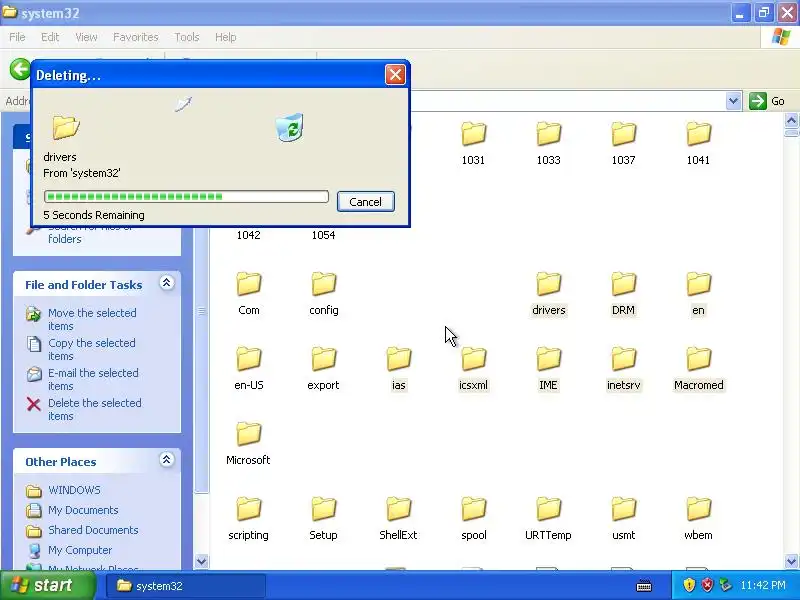
Task: Select the scripting folder icon
Action: click(248, 509)
